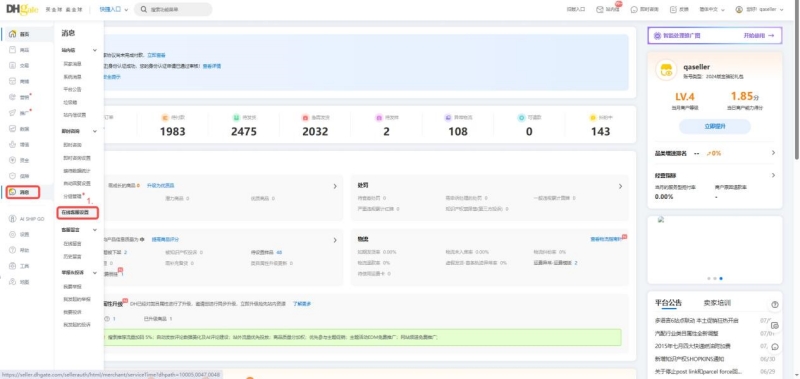This screenshot has width=800, height=379.
Task: Open the chat bubble icon in top bar
Action: (x=634, y=9)
